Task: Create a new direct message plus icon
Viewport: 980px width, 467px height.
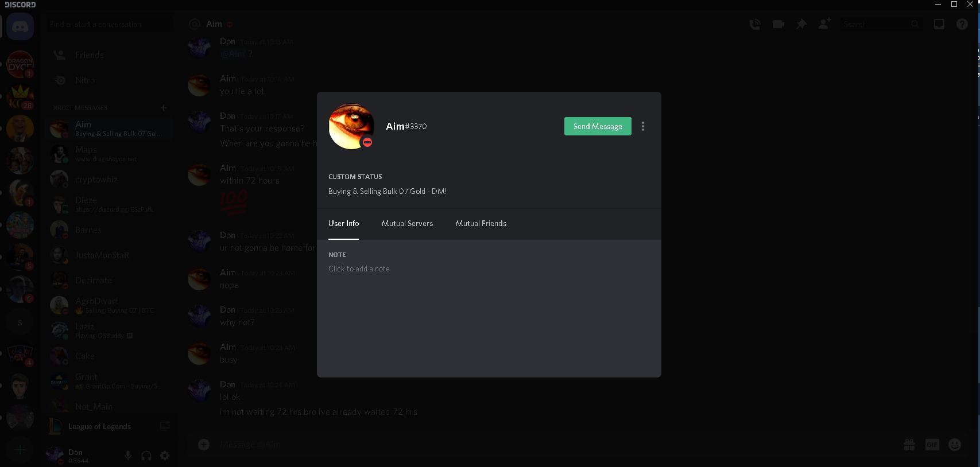Action: 164,108
